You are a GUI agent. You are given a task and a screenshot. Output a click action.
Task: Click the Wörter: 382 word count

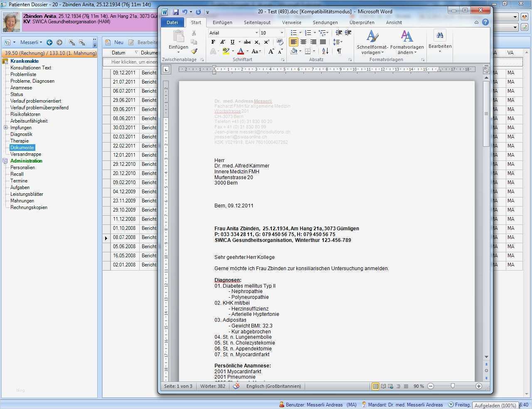(213, 386)
